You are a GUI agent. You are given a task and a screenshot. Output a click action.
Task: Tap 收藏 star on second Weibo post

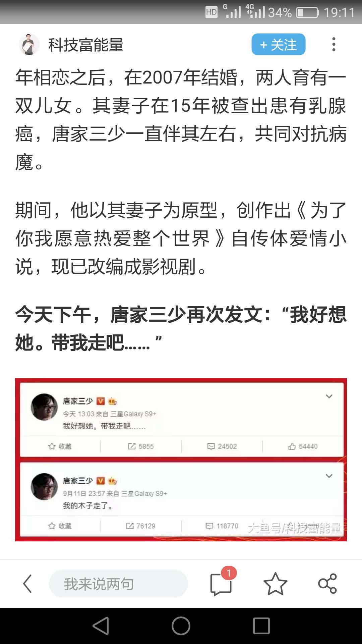click(x=52, y=526)
